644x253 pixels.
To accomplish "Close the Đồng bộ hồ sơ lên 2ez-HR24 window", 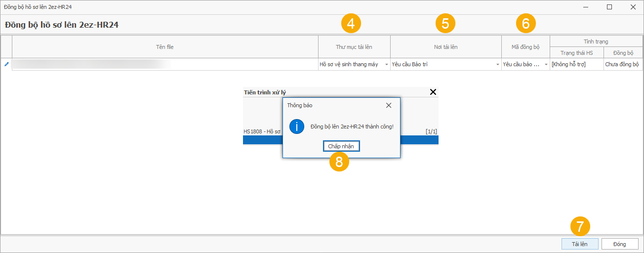I will [633, 7].
